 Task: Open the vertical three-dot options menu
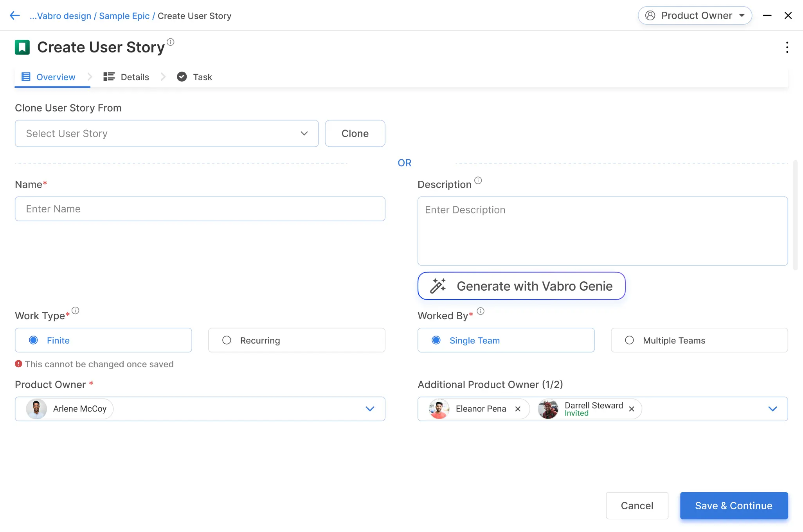click(787, 47)
